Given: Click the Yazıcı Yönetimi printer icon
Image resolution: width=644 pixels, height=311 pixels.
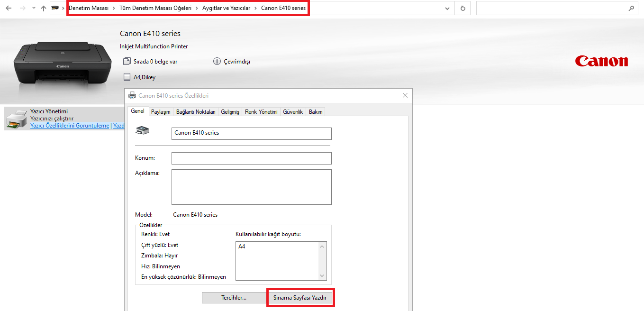Looking at the screenshot, I should coord(17,119).
